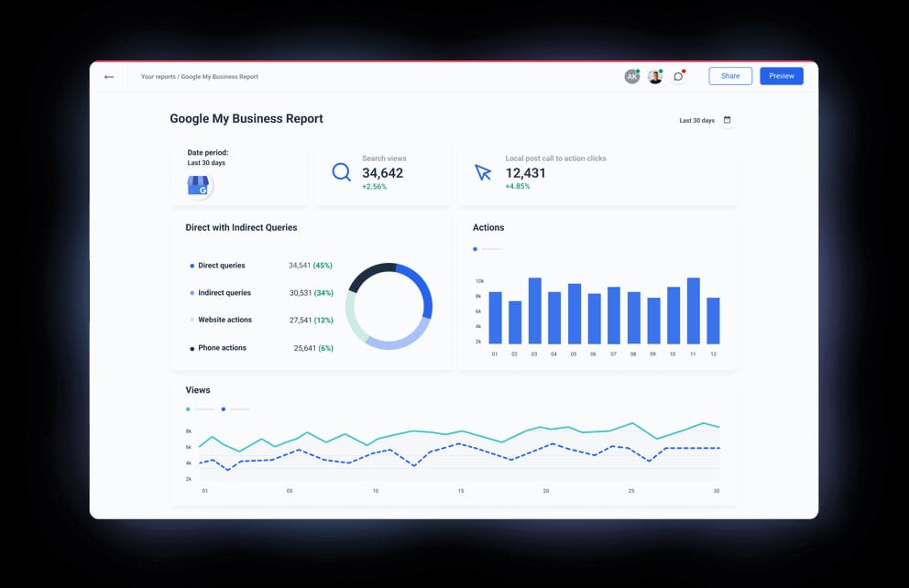Click the Views chart heading
The width and height of the screenshot is (909, 588).
198,390
